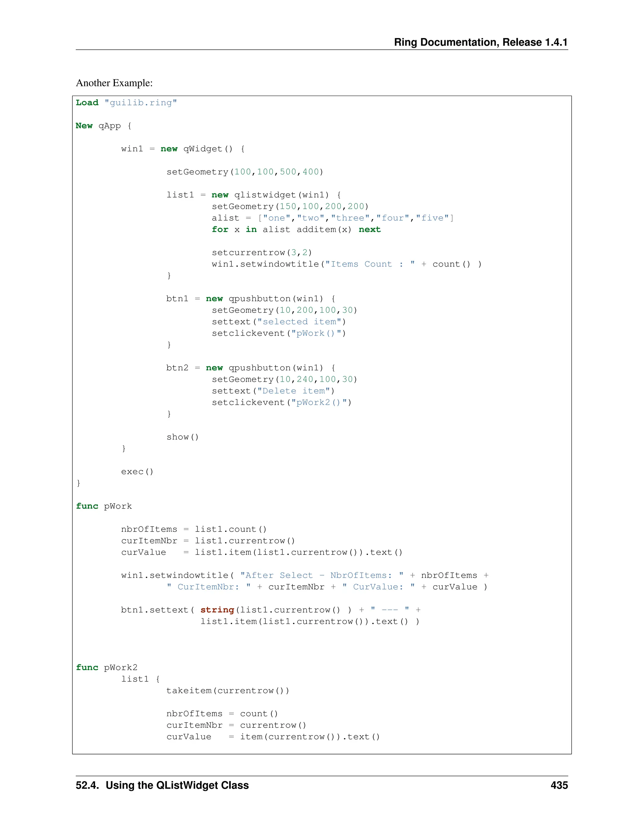Screen dimensions: 644x833
Task: Click the page number 435
Action: (559, 785)
